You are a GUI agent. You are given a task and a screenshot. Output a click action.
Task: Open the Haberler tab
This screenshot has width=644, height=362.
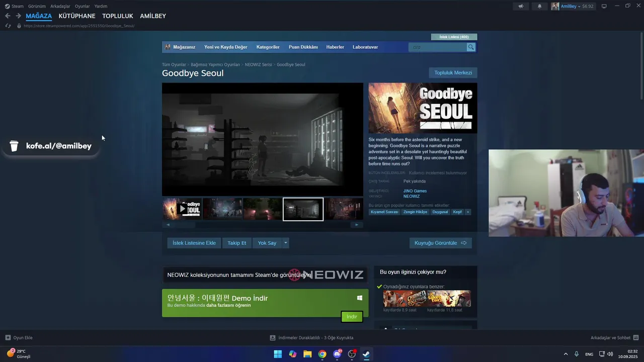[335, 47]
